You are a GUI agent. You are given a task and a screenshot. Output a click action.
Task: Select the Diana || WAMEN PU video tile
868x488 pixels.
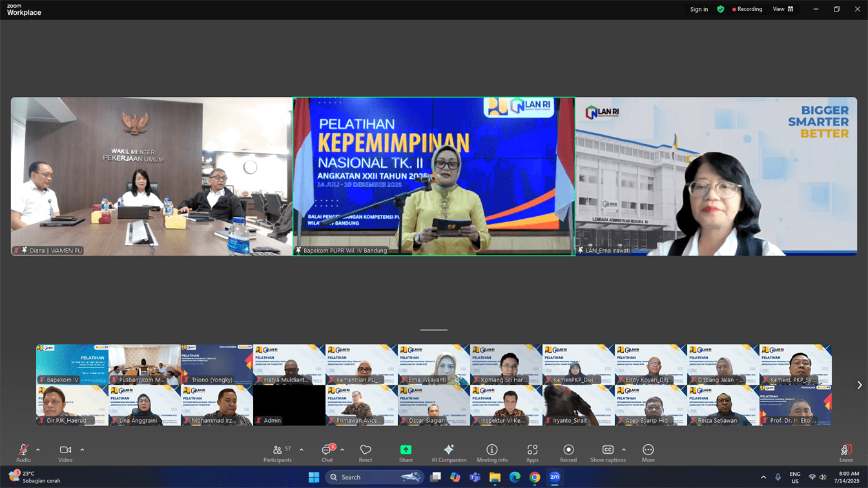152,176
